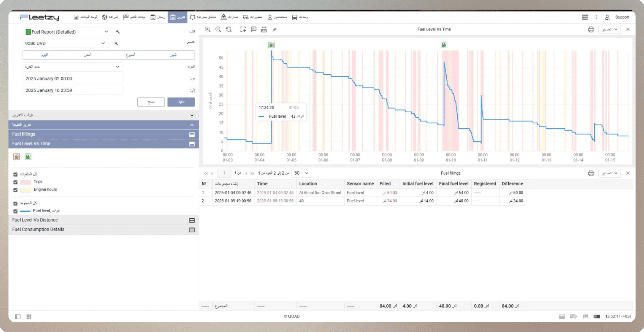The width and height of the screenshot is (644, 332).
Task: Expand the report templates section chevron
Action: point(192,115)
